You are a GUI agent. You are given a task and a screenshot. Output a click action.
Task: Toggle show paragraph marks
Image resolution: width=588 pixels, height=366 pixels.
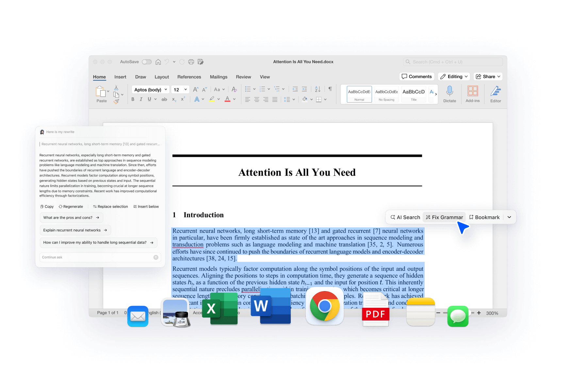tap(330, 89)
